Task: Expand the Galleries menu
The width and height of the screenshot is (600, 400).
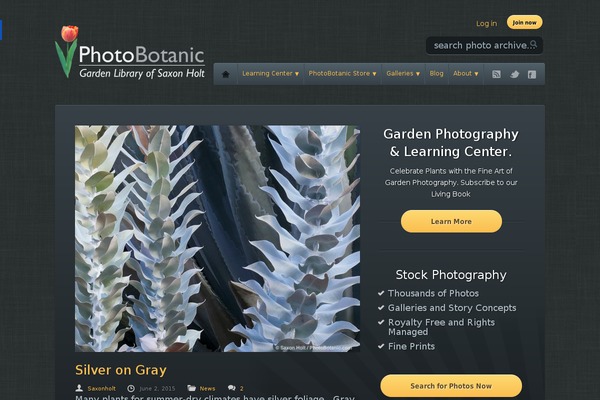Action: pyautogui.click(x=403, y=73)
